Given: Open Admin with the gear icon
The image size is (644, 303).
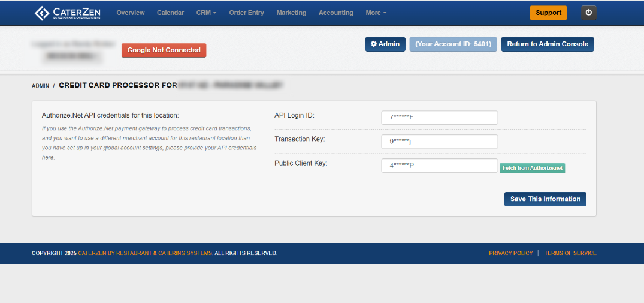Looking at the screenshot, I should 385,44.
